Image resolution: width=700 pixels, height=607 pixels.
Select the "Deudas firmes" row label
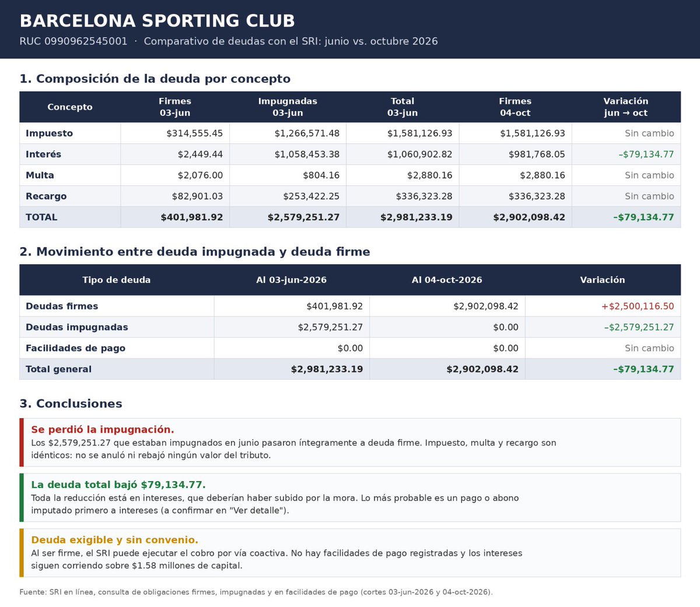tap(62, 307)
